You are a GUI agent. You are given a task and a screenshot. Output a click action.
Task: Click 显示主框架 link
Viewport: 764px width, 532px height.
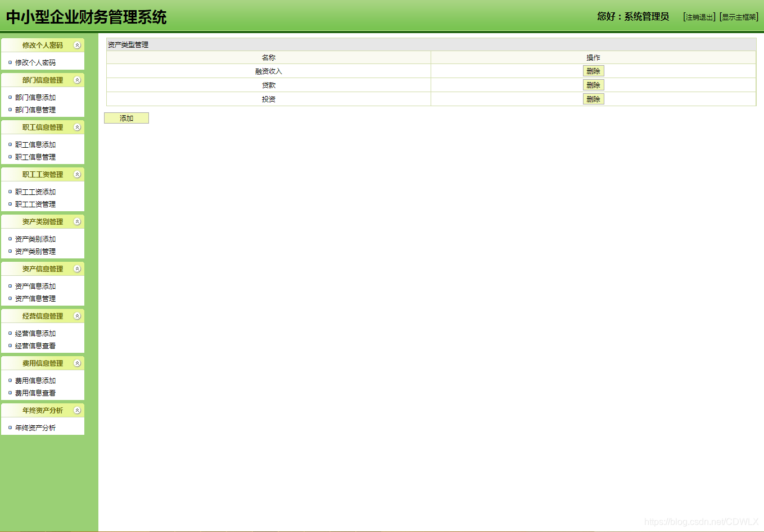coord(739,17)
